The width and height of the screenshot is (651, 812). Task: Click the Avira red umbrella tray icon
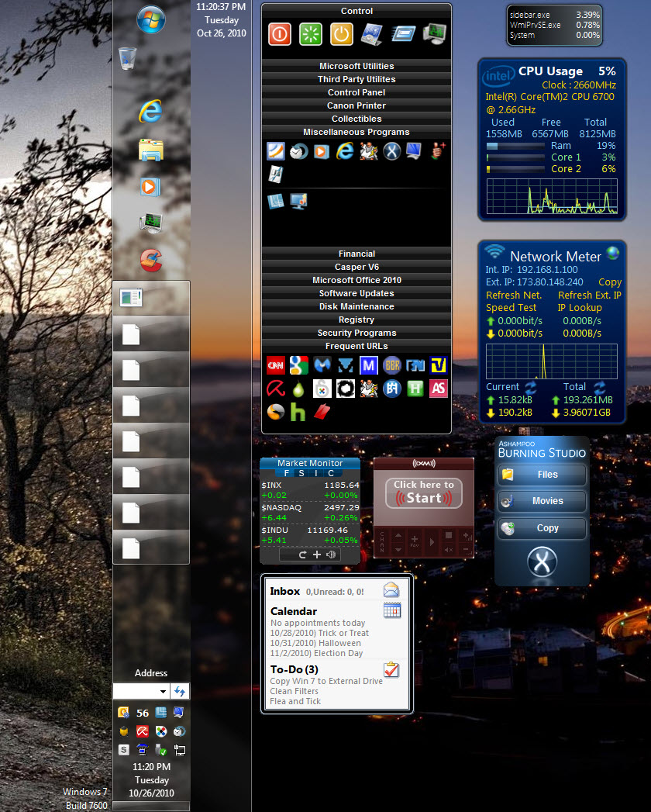[143, 731]
